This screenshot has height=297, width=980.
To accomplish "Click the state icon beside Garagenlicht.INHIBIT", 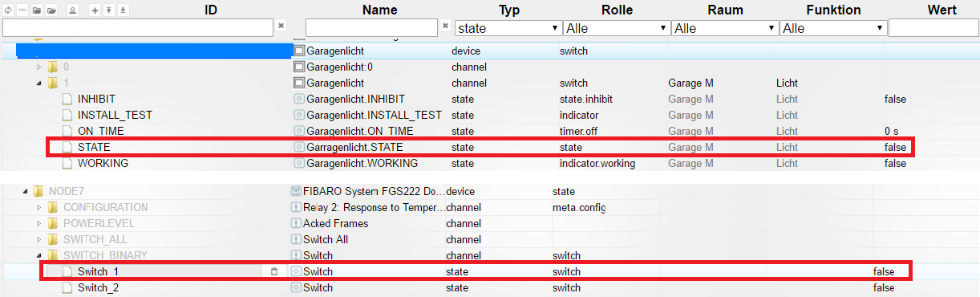I will (299, 99).
